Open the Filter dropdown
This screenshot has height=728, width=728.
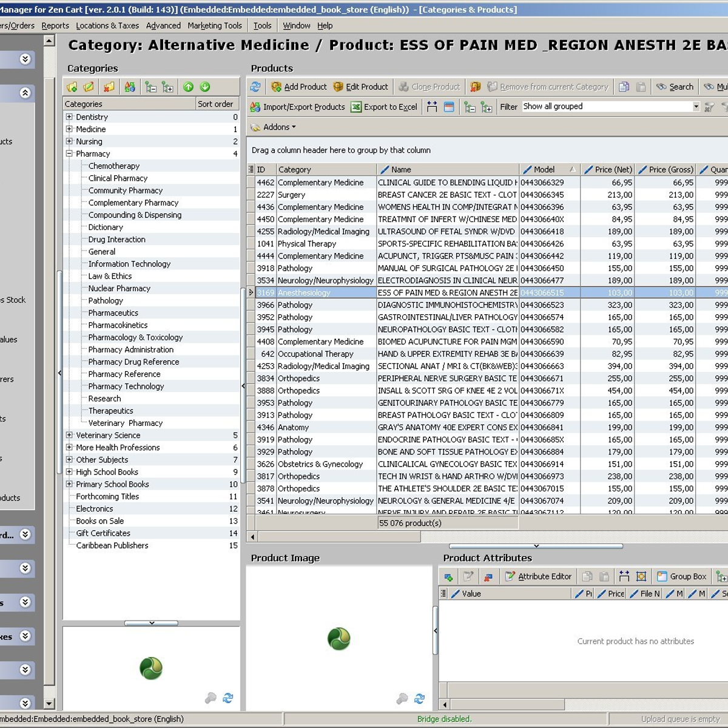696,106
